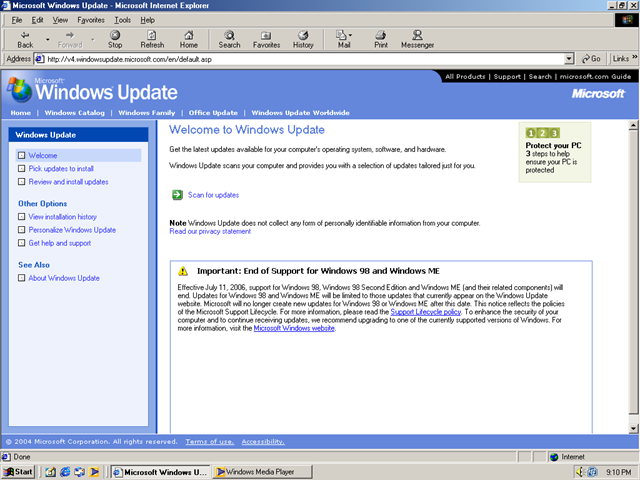Open the Help menu
The image size is (640, 480).
coord(147,20)
